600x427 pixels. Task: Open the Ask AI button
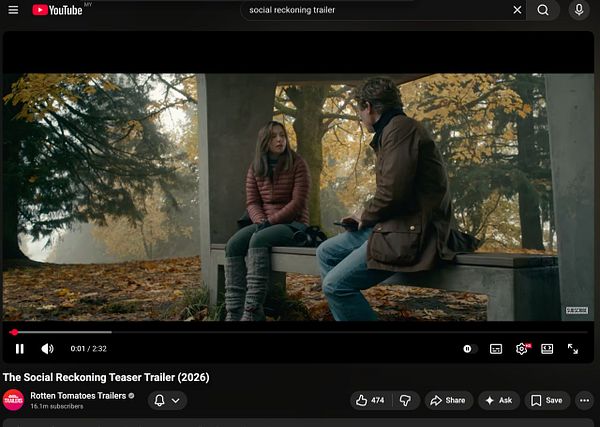pyautogui.click(x=499, y=400)
